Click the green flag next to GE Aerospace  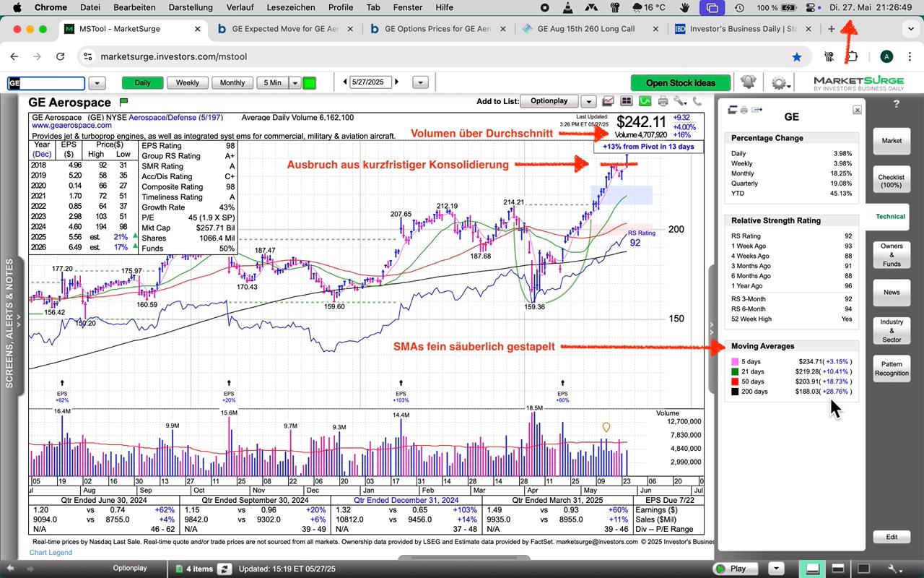point(123,102)
